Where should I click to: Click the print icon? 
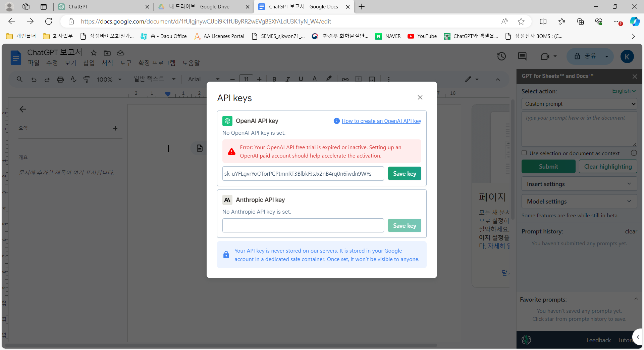click(60, 80)
